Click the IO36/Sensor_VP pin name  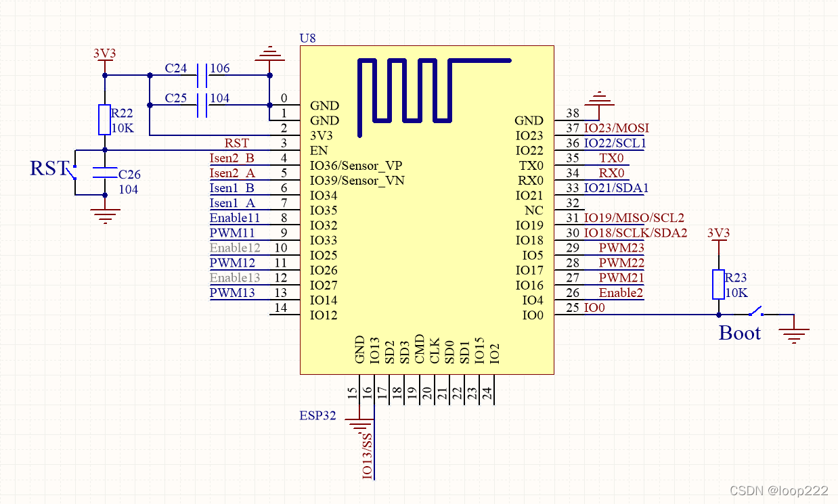[x=357, y=165]
